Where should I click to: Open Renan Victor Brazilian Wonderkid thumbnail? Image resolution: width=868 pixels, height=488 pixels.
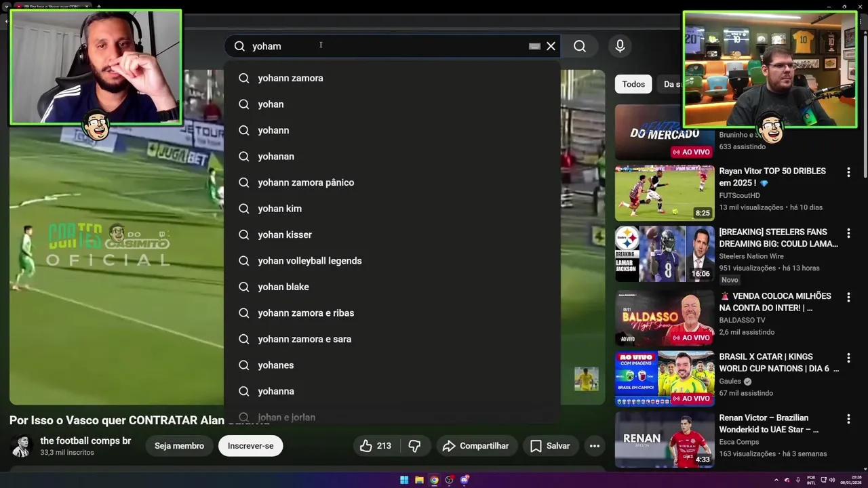tap(665, 439)
